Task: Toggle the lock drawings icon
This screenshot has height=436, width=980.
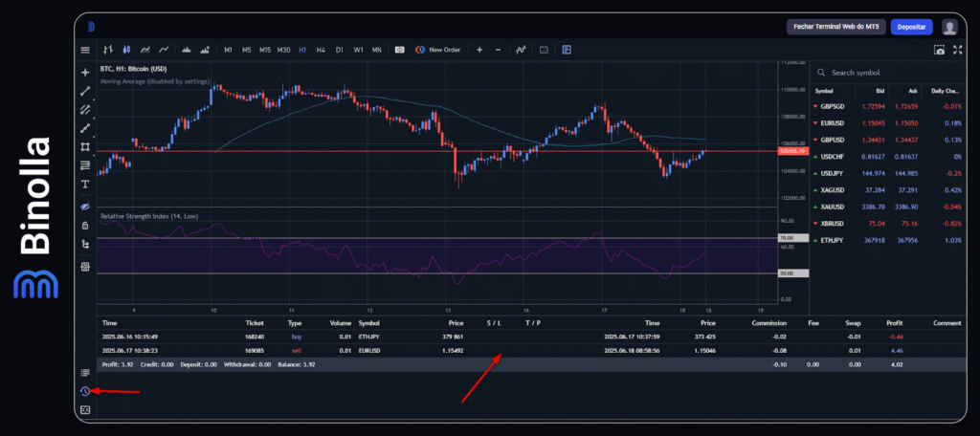Action: pyautogui.click(x=85, y=226)
